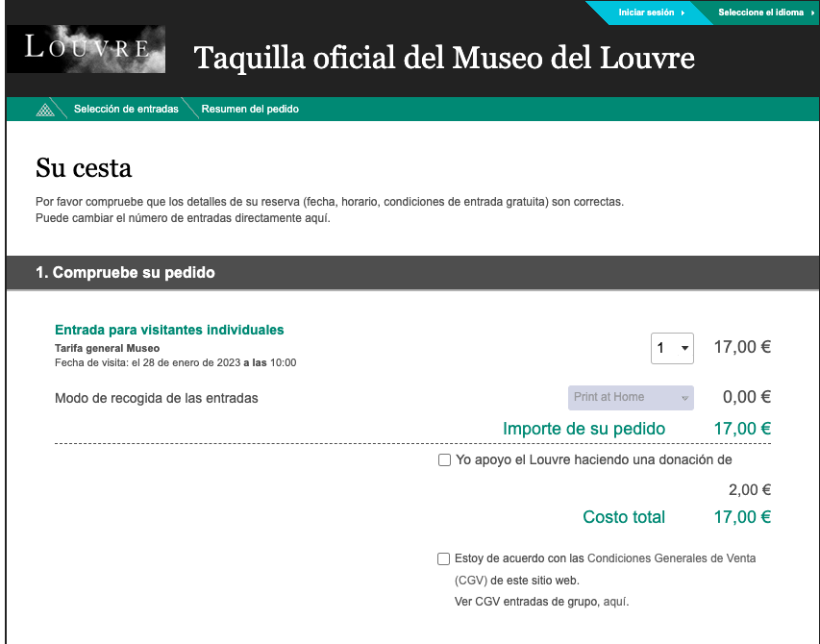Open the Seleccione el idioma language menu
The width and height of the screenshot is (820, 644).
pyautogui.click(x=765, y=12)
